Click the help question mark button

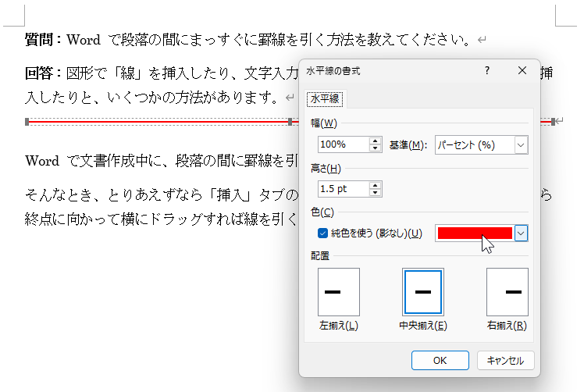487,70
